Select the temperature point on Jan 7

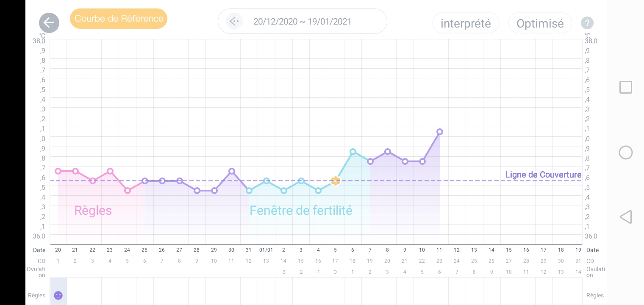coord(370,161)
